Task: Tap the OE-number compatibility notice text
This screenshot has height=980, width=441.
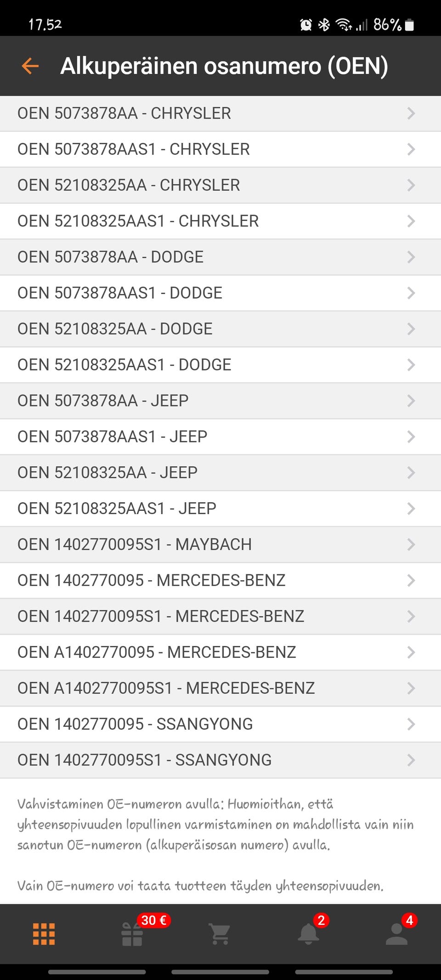Action: click(215, 824)
